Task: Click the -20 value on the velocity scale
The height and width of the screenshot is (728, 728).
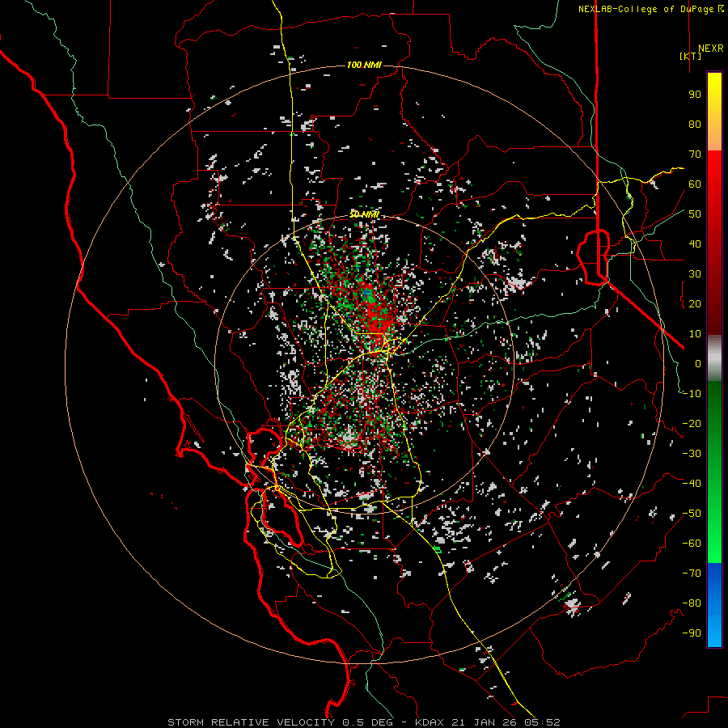Action: point(692,424)
